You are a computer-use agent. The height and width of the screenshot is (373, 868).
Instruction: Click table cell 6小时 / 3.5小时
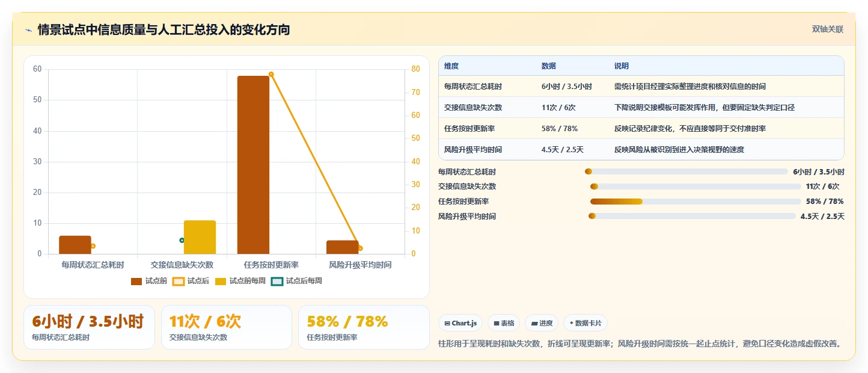[x=567, y=87]
